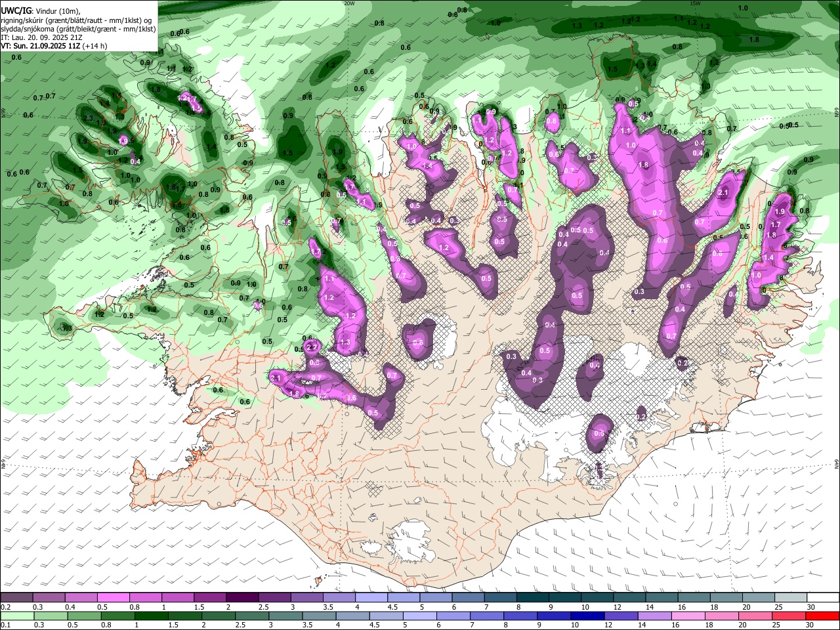The width and height of the screenshot is (840, 630).
Task: Click the '30' label under the rain legend
Action: pos(811,625)
